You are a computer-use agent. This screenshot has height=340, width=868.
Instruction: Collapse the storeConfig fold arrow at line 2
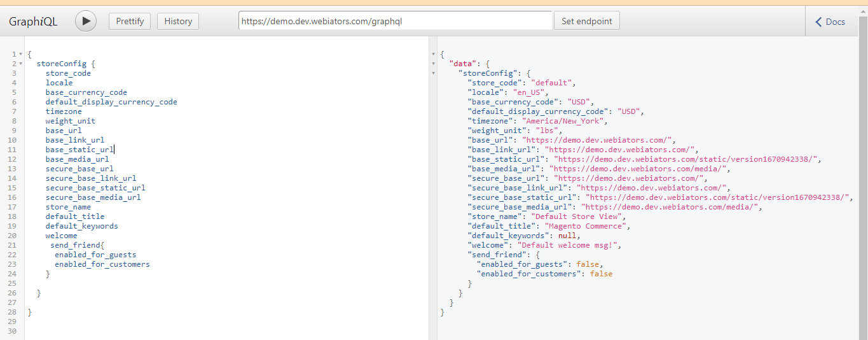tap(21, 64)
